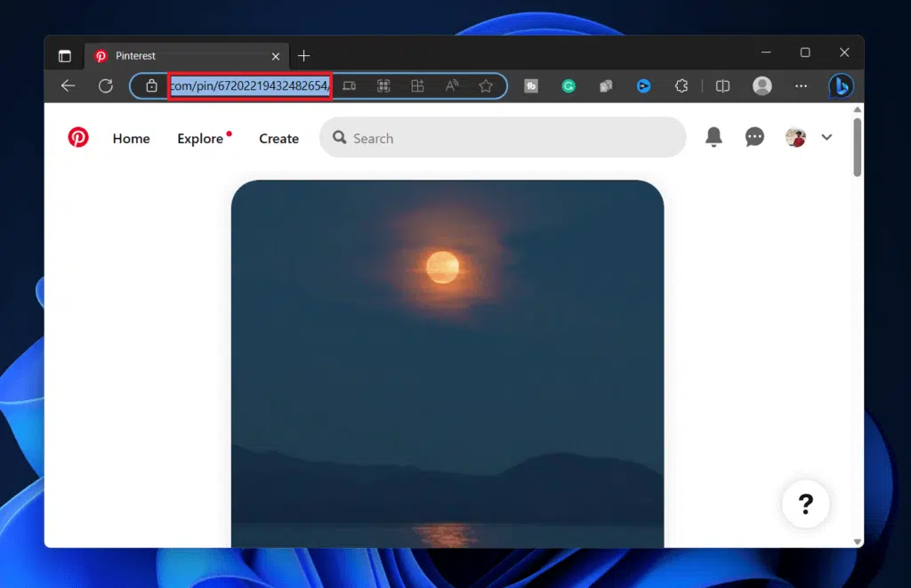Close the Pinterest tab
This screenshot has width=911, height=588.
tap(276, 56)
